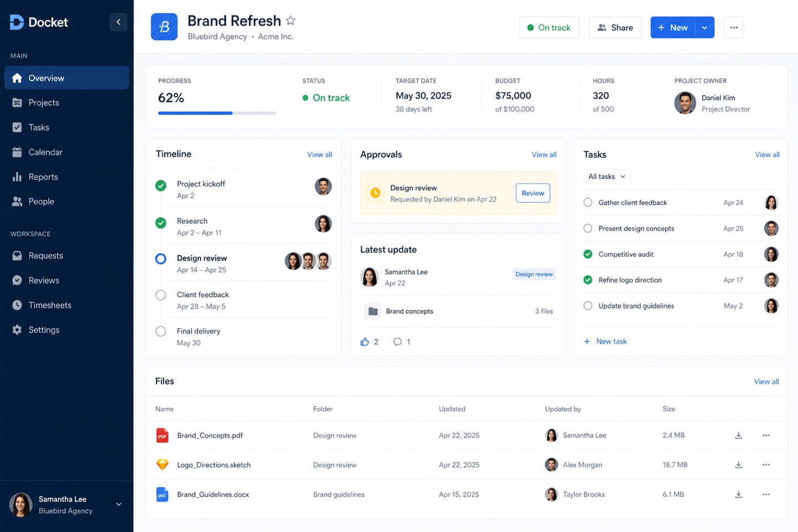
Task: Click Samantha Lee's avatar in Latest update
Action: [x=370, y=277]
